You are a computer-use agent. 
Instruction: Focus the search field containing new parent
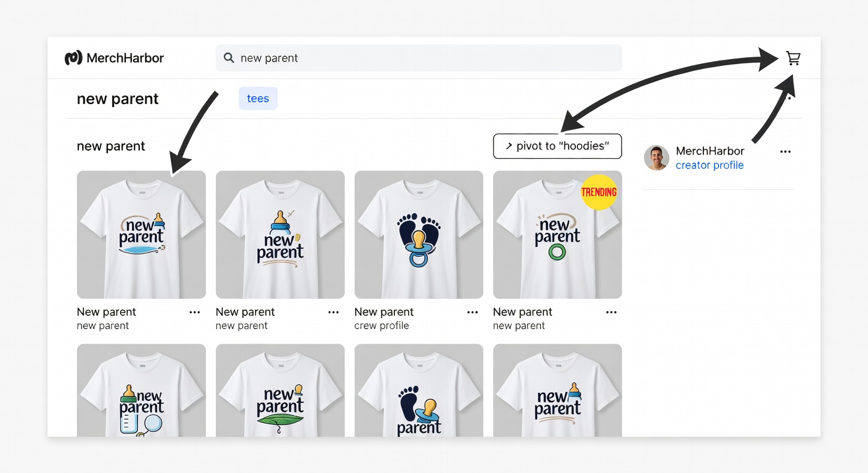click(x=419, y=58)
